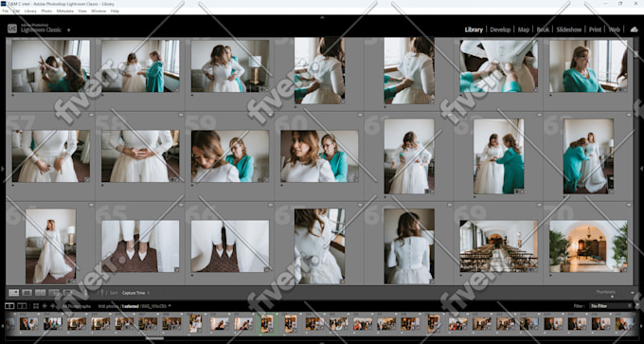Open the Help menu
The image size is (644, 344).
tap(115, 11)
